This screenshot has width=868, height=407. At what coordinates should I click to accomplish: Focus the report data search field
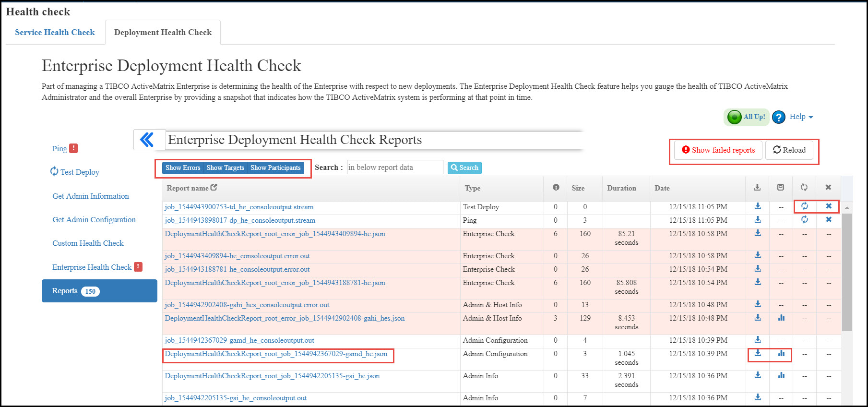394,168
